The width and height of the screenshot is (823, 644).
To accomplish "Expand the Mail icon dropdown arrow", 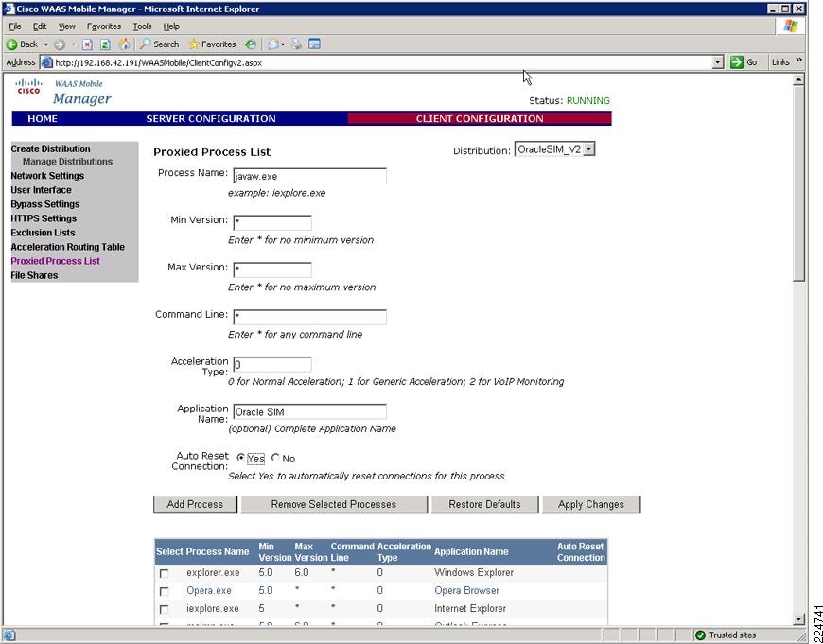I will (x=283, y=44).
